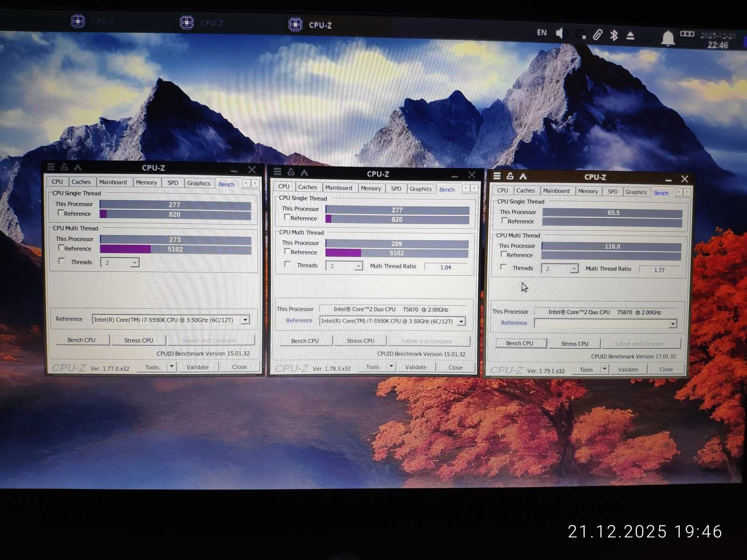Click the panel clock showing 22:46
Screen dimensions: 747x560
tap(718, 45)
